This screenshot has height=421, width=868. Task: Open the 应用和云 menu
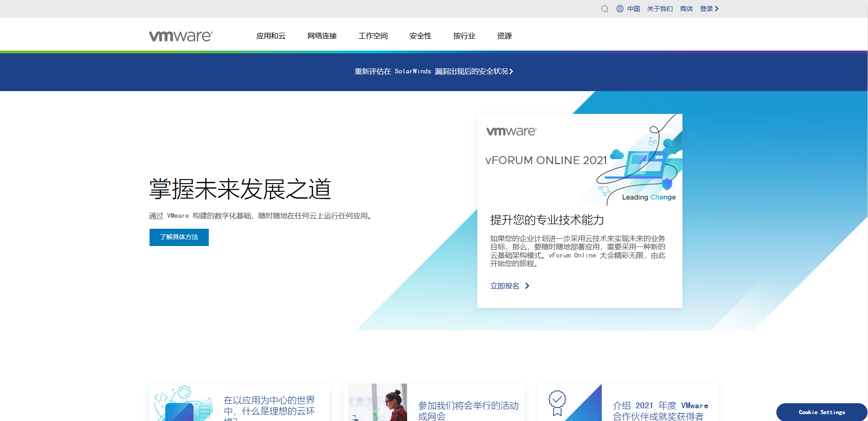271,36
